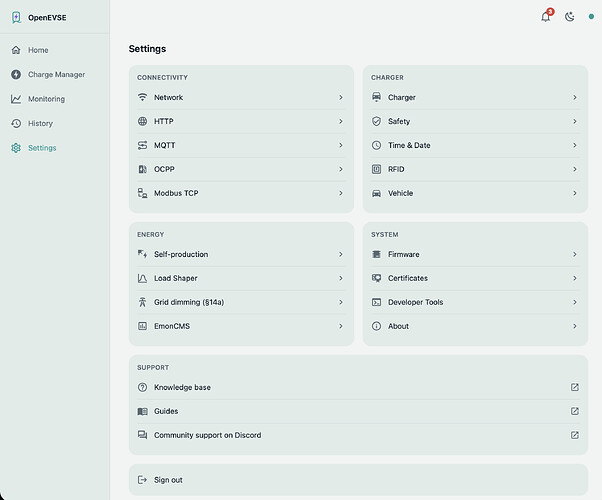The width and height of the screenshot is (602, 500).
Task: Toggle dark mode moon icon
Action: tap(570, 17)
